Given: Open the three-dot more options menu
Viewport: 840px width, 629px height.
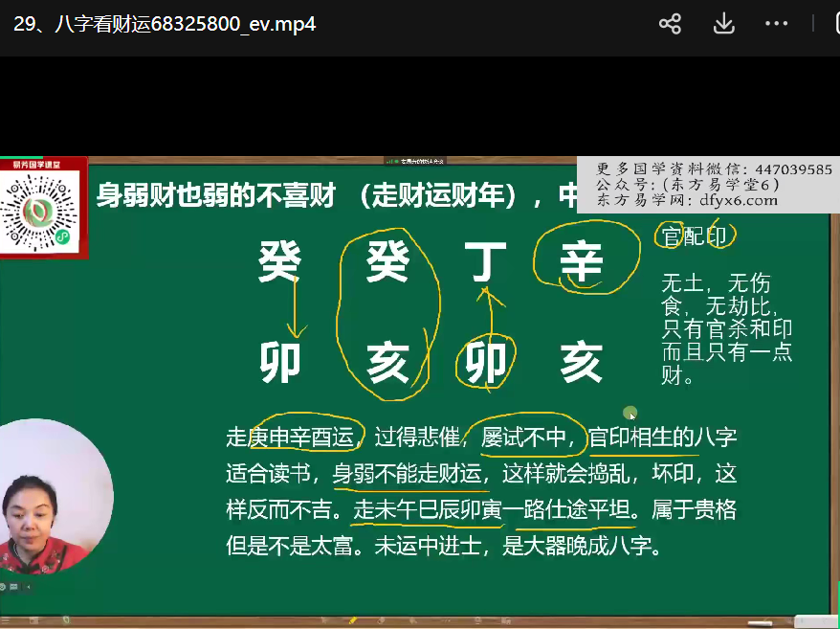Looking at the screenshot, I should tap(776, 24).
